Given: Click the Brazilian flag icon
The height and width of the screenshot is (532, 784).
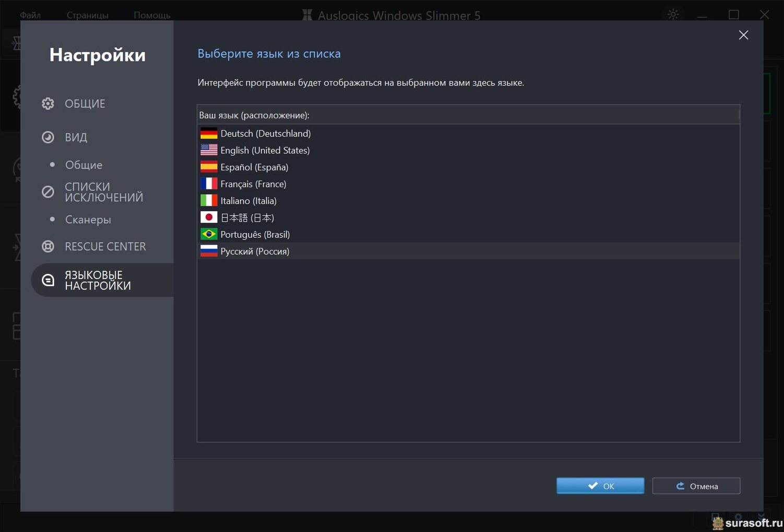Looking at the screenshot, I should click(x=209, y=234).
